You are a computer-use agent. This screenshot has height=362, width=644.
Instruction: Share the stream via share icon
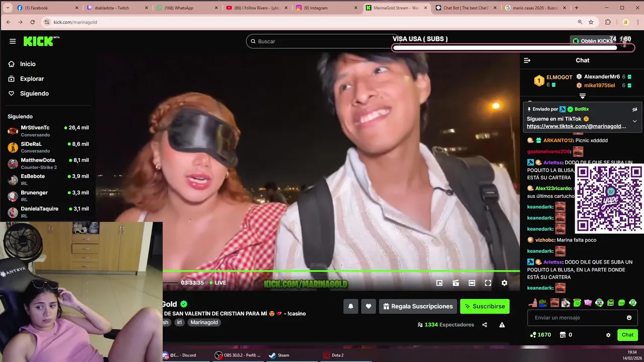click(485, 325)
